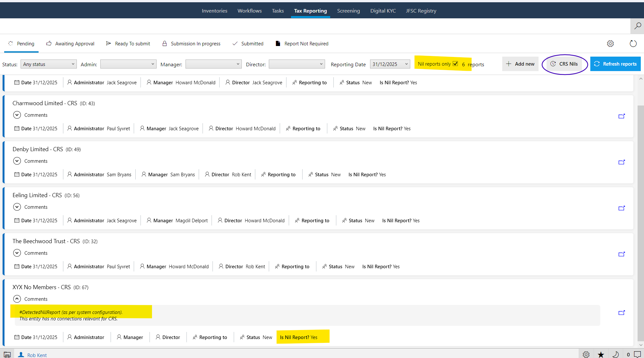Open the Screening menu item

[349, 11]
